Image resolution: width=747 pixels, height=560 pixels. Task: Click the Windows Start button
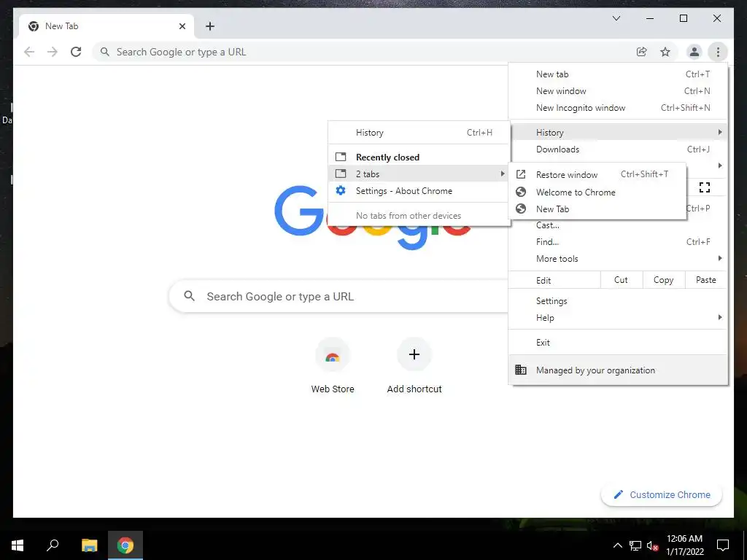pos(18,545)
